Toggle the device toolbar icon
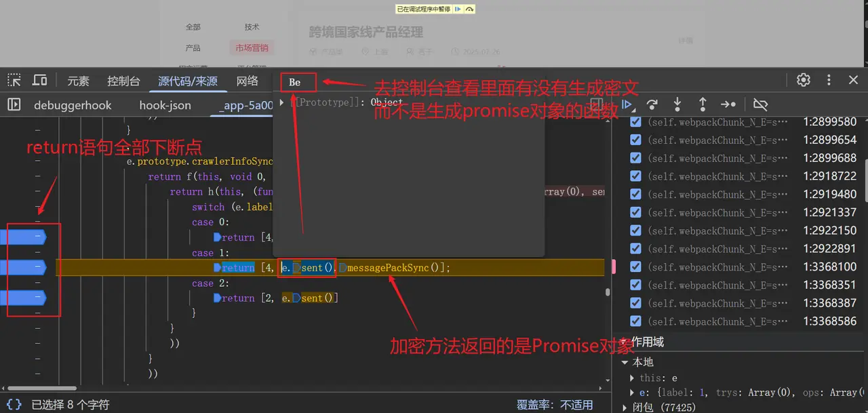 (x=40, y=81)
